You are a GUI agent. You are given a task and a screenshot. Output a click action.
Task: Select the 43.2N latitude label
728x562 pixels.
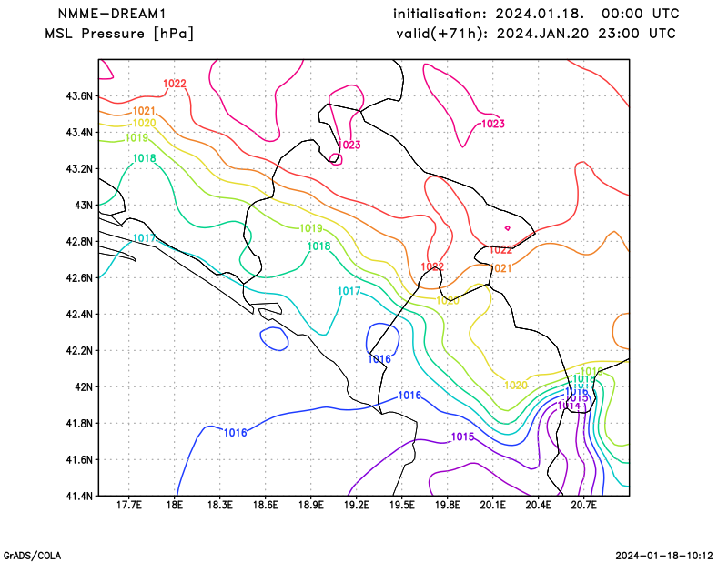[79, 168]
